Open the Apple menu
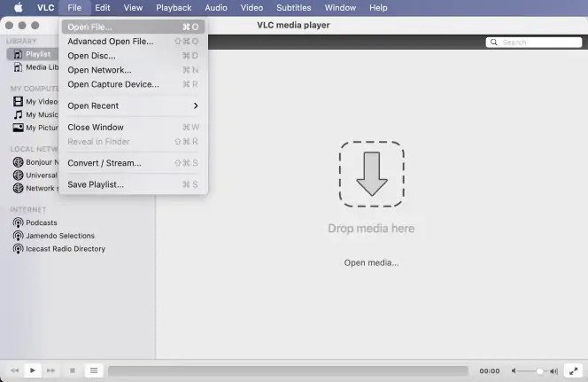 click(18, 7)
